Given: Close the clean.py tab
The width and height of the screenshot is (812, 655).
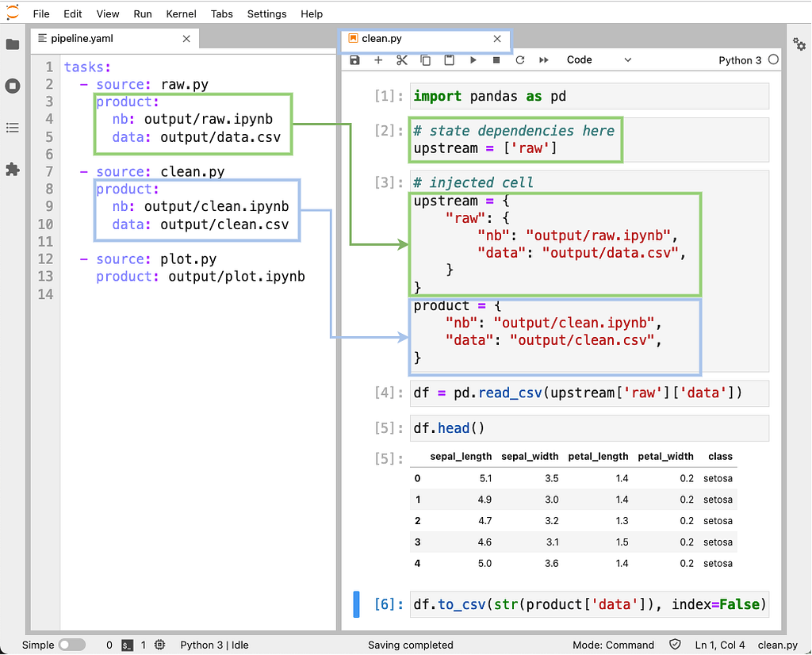Looking at the screenshot, I should 497,39.
